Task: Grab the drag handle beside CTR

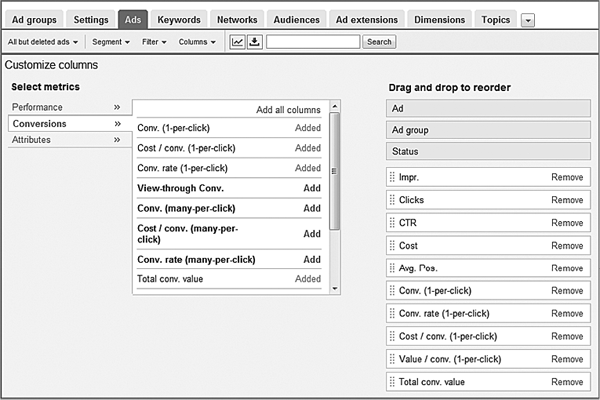Action: pyautogui.click(x=392, y=222)
